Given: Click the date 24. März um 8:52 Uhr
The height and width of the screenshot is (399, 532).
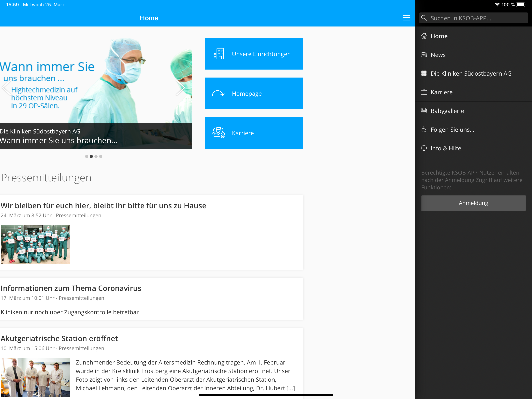Looking at the screenshot, I should 26,215.
